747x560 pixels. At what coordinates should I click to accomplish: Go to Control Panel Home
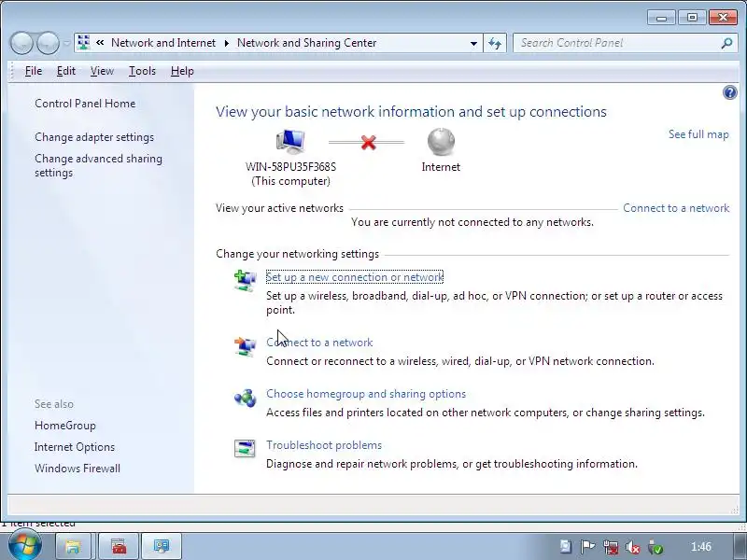(x=85, y=104)
